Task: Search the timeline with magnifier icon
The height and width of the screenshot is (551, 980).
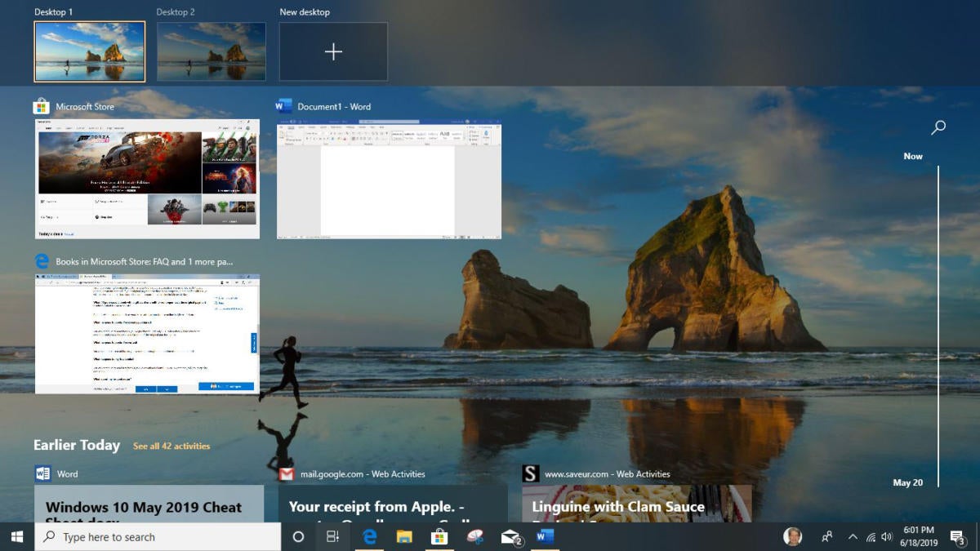Action: 938,127
